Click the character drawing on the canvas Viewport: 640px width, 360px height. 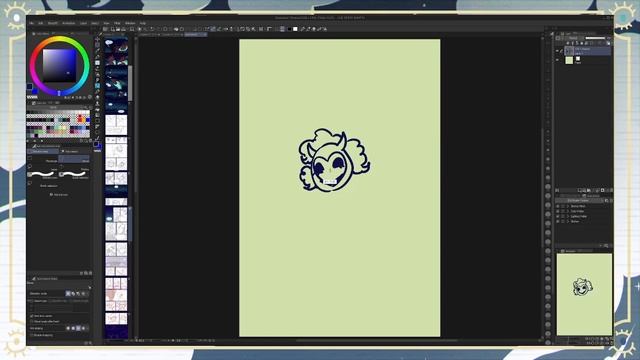pyautogui.click(x=334, y=160)
